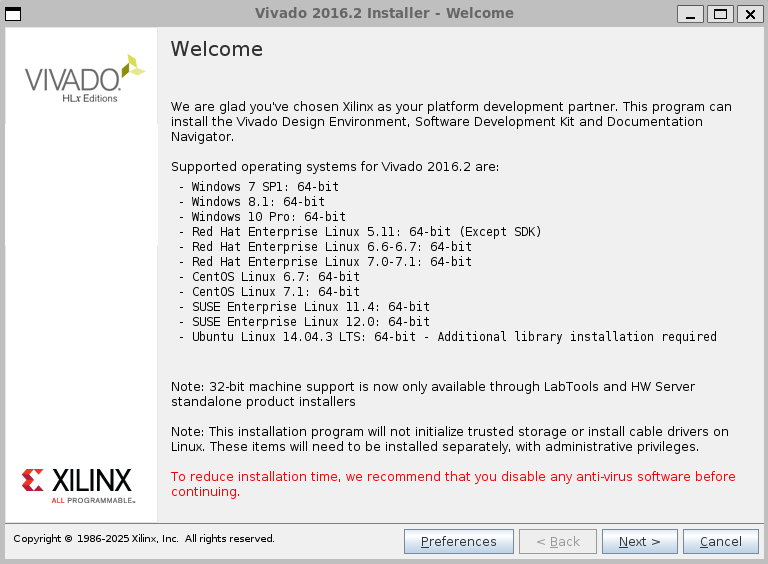The height and width of the screenshot is (564, 768).
Task: Proceed with the Next button
Action: click(x=639, y=541)
